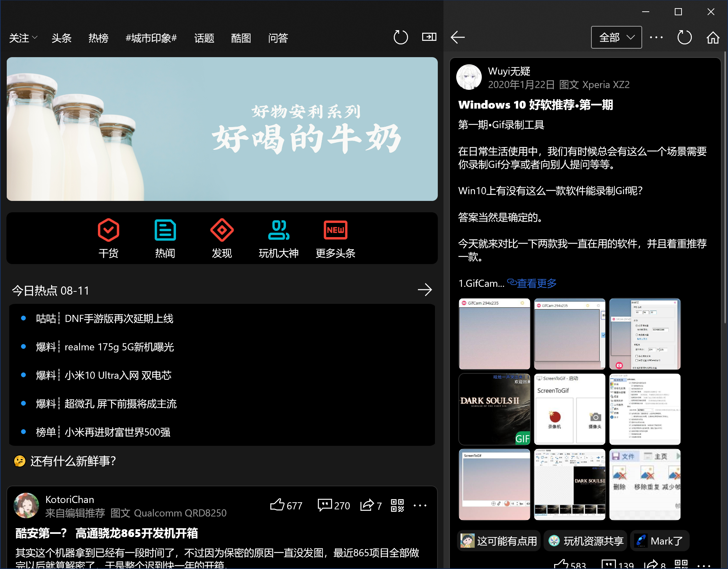
Task: Open the 全部 filter dropdown
Action: pos(616,37)
